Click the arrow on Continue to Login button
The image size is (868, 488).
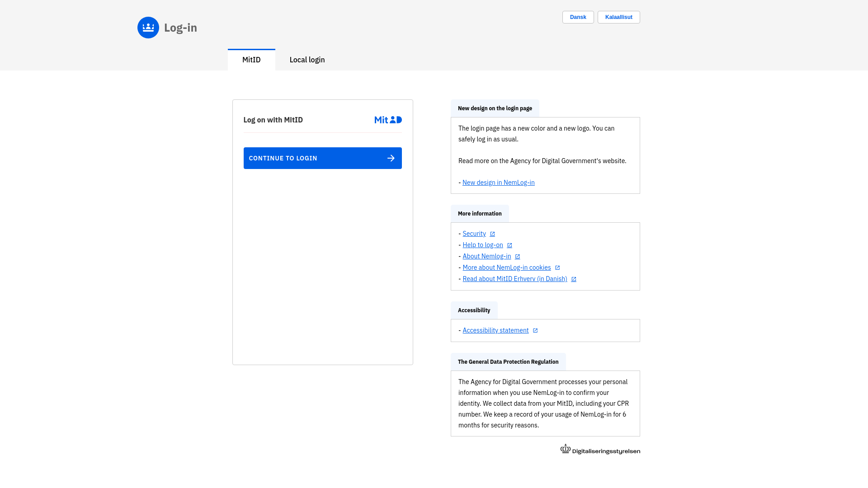[x=391, y=158]
